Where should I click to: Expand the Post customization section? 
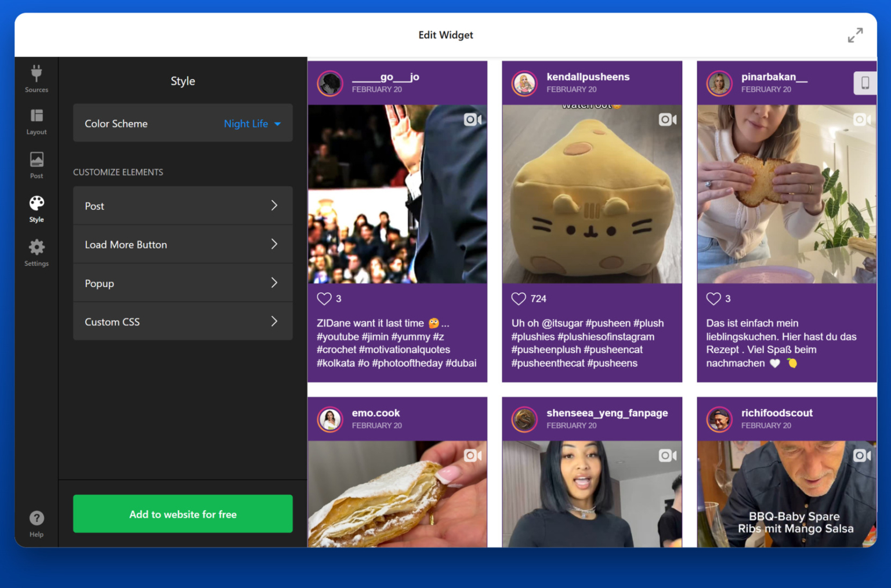point(182,206)
